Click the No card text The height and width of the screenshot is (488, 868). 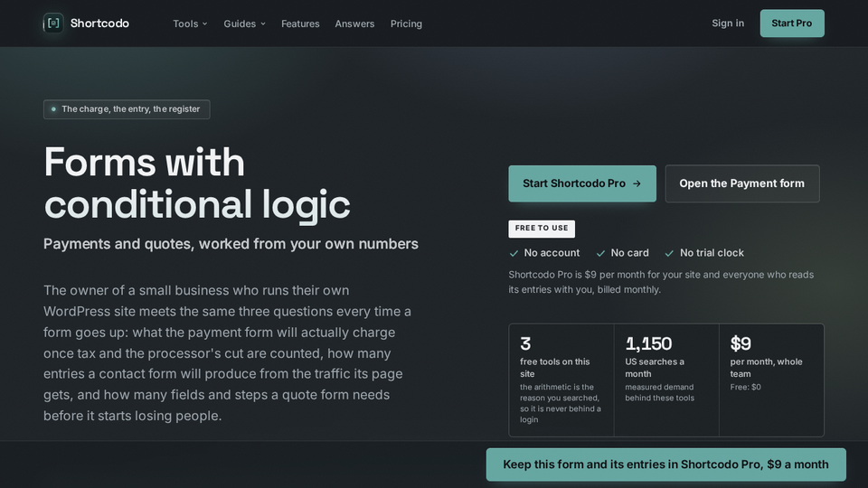629,253
